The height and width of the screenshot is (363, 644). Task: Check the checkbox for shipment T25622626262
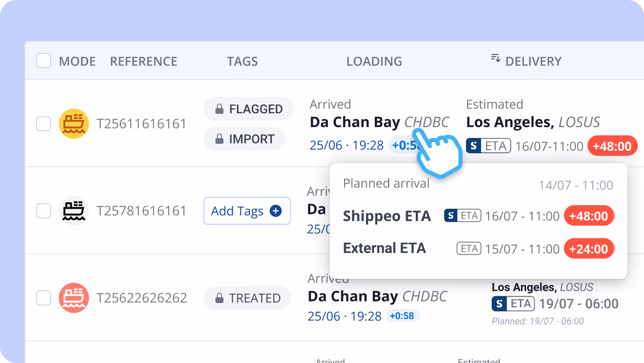click(x=44, y=297)
